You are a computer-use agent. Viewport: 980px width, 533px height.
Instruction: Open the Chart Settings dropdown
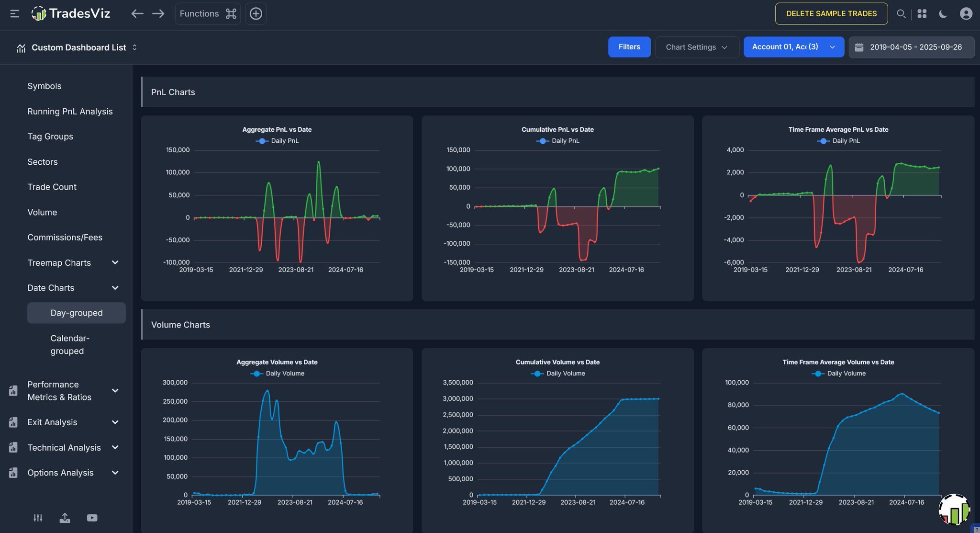[x=696, y=47]
